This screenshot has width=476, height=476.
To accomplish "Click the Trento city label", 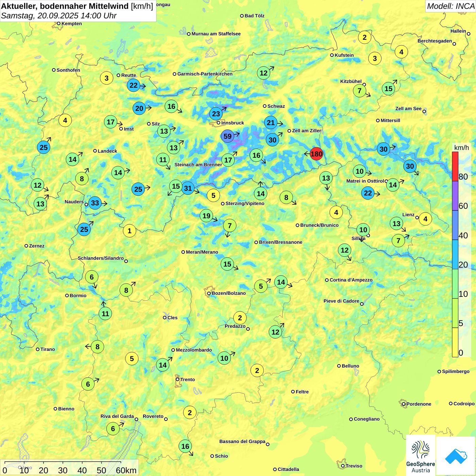I will coord(188,379).
